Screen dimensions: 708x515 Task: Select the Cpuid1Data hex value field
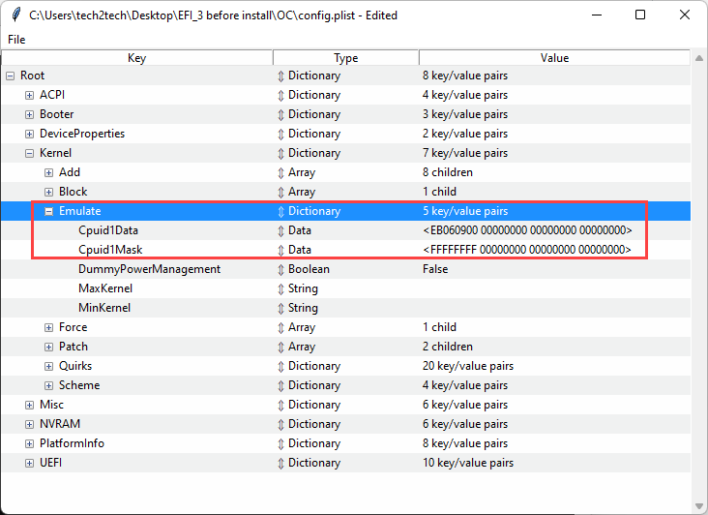pos(527,231)
